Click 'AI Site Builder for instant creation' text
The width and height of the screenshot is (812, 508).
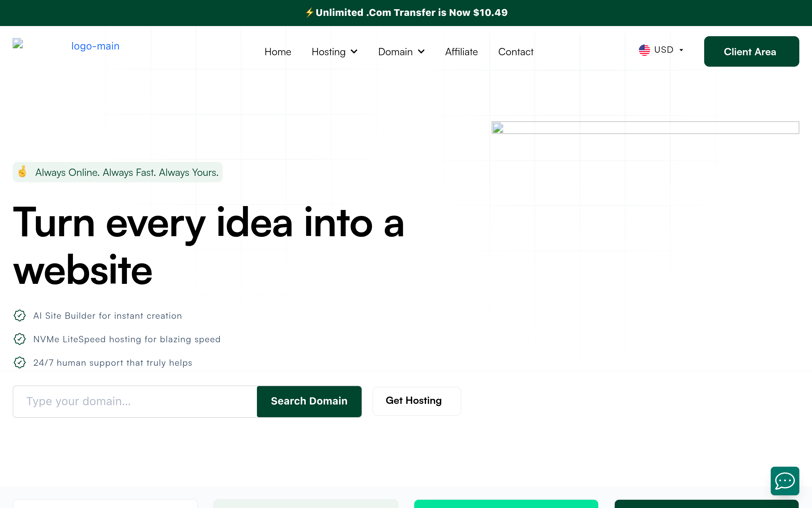point(108,316)
